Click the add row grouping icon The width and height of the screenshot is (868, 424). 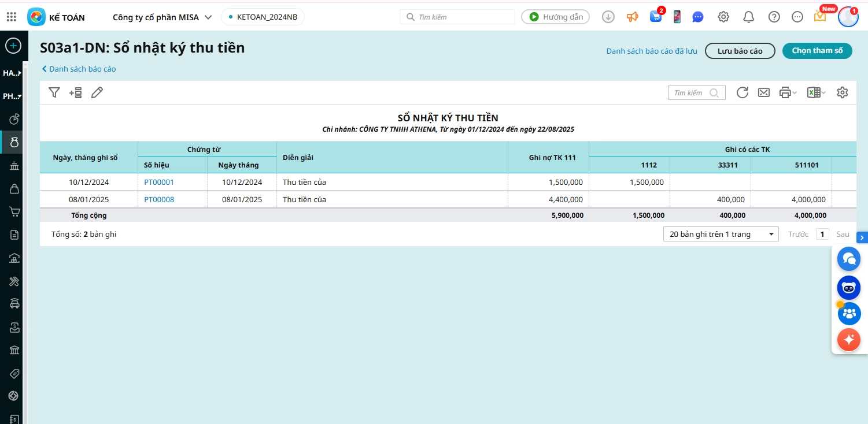click(75, 92)
